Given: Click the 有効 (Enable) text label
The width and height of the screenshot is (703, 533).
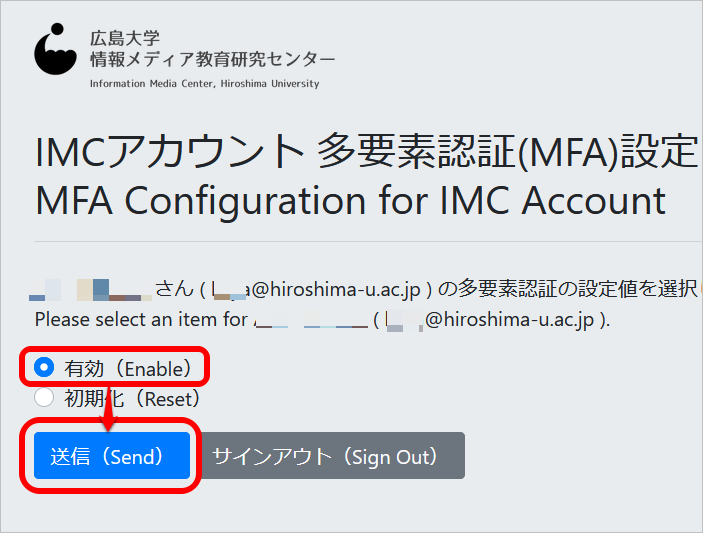Looking at the screenshot, I should click(128, 369).
